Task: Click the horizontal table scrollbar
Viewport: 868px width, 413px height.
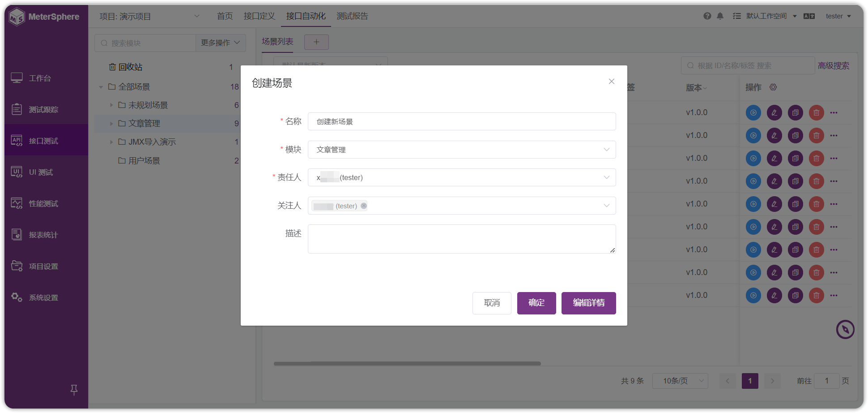Action: coord(407,364)
